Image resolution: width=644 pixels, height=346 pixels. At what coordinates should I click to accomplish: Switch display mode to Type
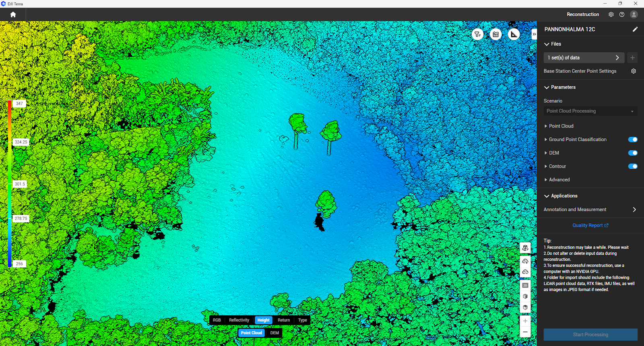tap(303, 320)
